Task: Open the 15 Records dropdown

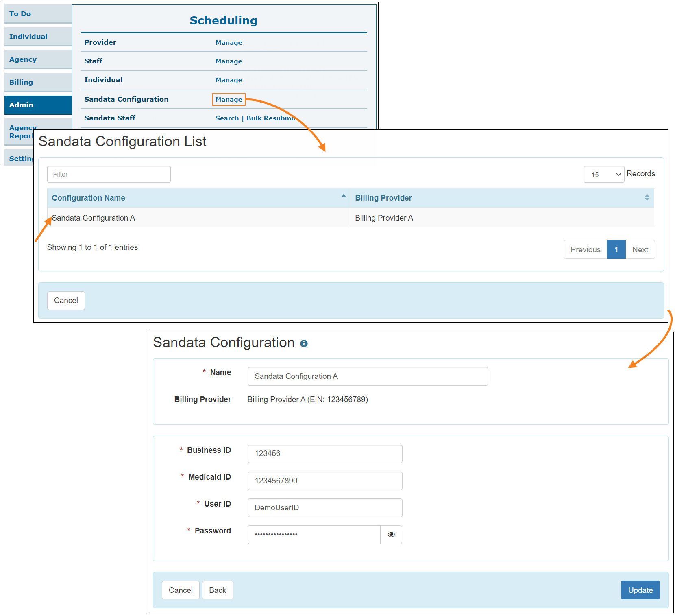Action: tap(604, 174)
